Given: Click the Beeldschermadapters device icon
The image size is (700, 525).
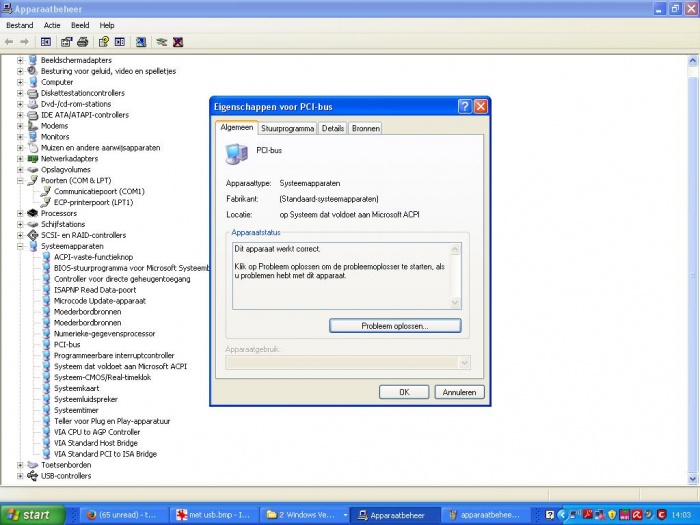Looking at the screenshot, I should pos(33,60).
